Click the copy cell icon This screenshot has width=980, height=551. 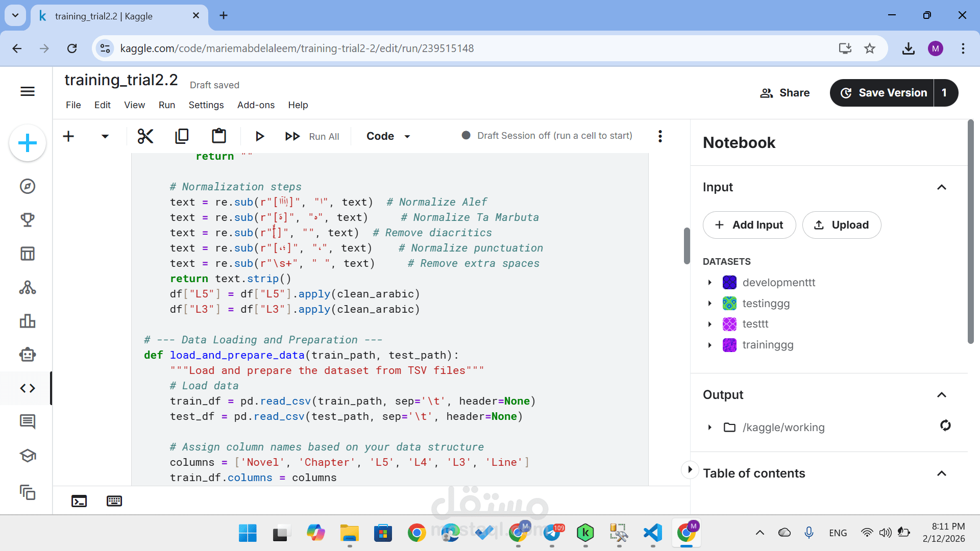coord(182,136)
